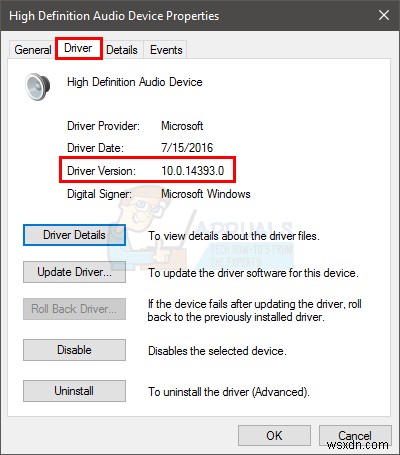Click the Driver Details button

click(74, 235)
